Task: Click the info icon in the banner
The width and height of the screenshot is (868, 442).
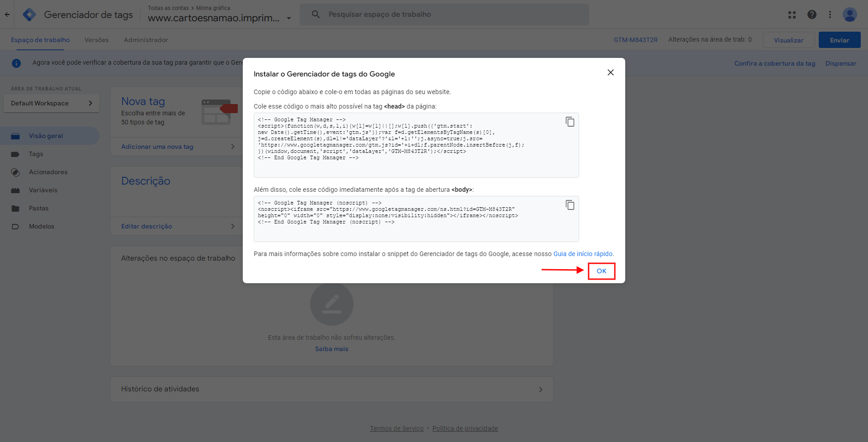Action: pos(16,63)
